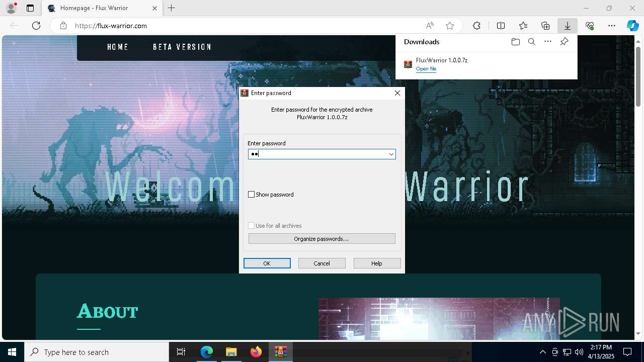The width and height of the screenshot is (644, 362).
Task: Open Task View on taskbar
Action: click(181, 352)
